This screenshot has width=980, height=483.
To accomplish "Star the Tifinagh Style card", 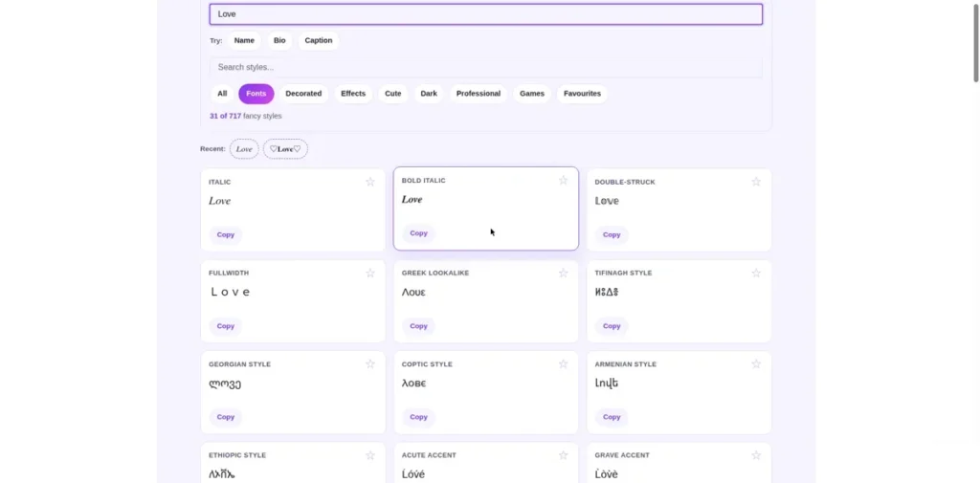I will point(756,273).
